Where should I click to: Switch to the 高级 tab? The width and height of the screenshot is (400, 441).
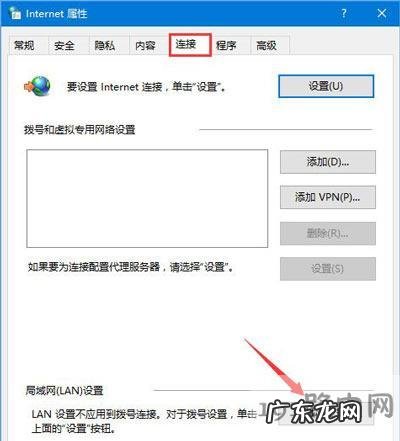coord(267,45)
